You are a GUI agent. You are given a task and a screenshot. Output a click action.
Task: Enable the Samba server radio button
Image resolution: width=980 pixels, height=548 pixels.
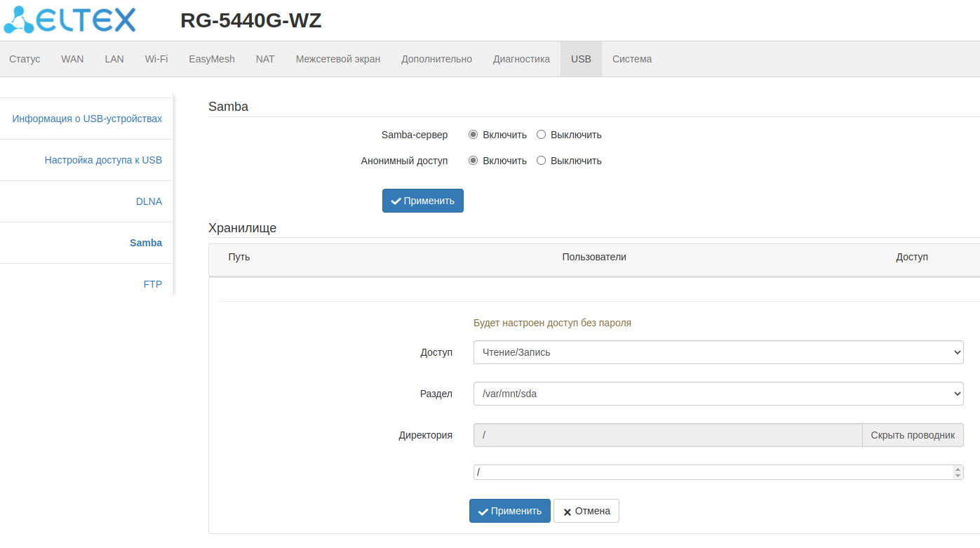click(x=473, y=135)
